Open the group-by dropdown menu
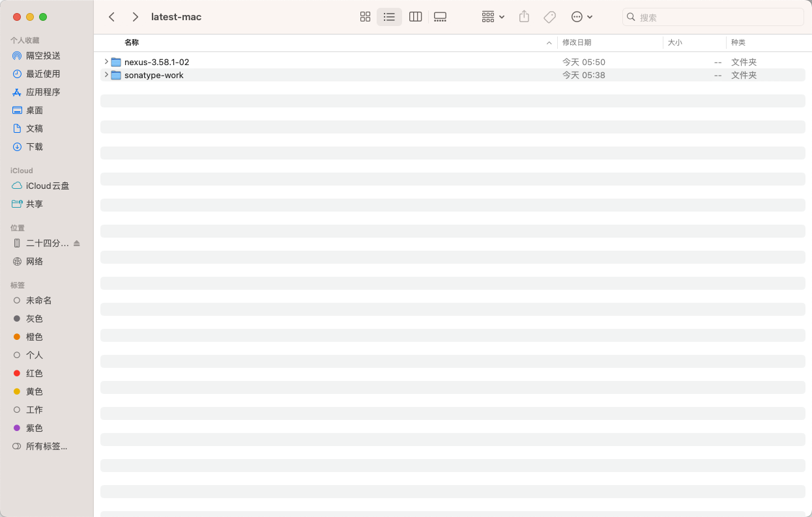The image size is (812, 517). (x=493, y=17)
